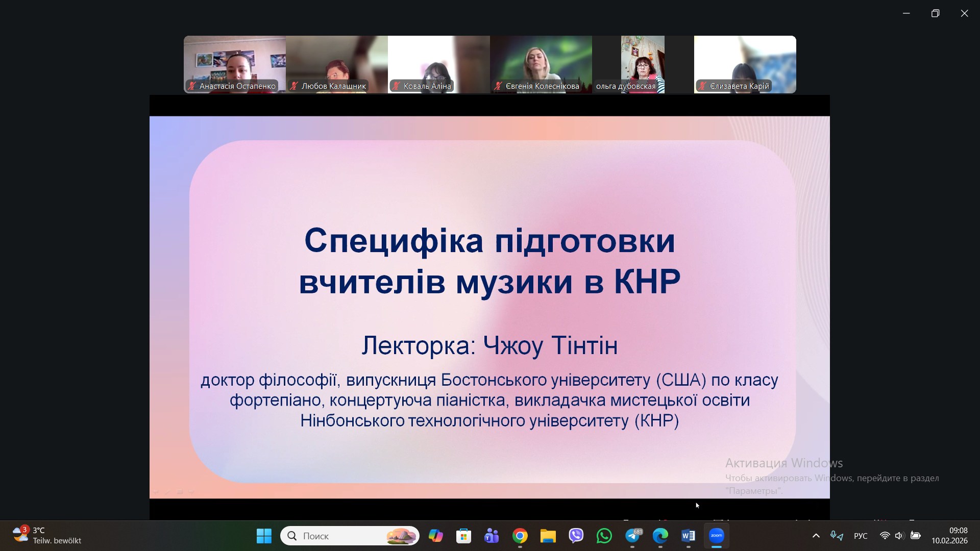Open the Windows Start menu
This screenshot has height=551, width=980.
[x=264, y=536]
